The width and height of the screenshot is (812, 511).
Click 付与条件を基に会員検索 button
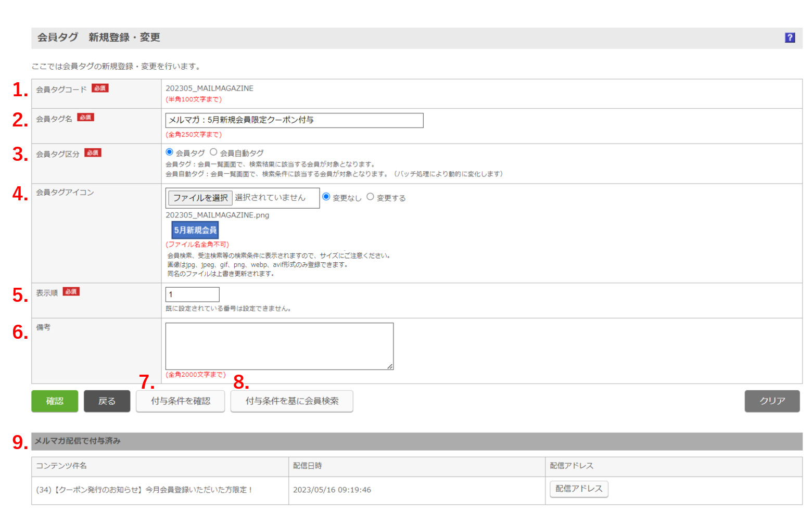[x=291, y=401]
